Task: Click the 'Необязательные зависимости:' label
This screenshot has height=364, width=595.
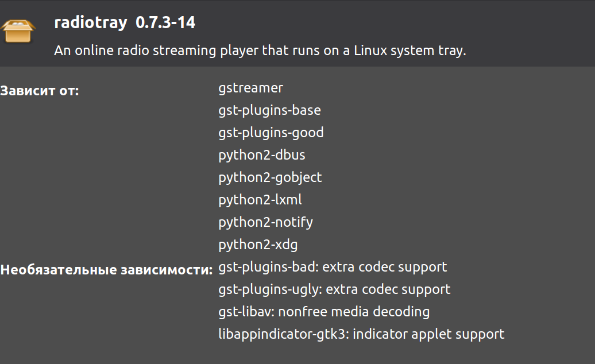Action: (x=107, y=270)
